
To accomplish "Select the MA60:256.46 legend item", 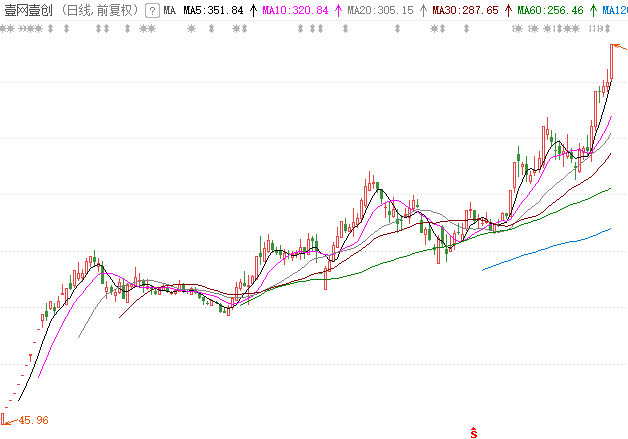I will [x=550, y=10].
